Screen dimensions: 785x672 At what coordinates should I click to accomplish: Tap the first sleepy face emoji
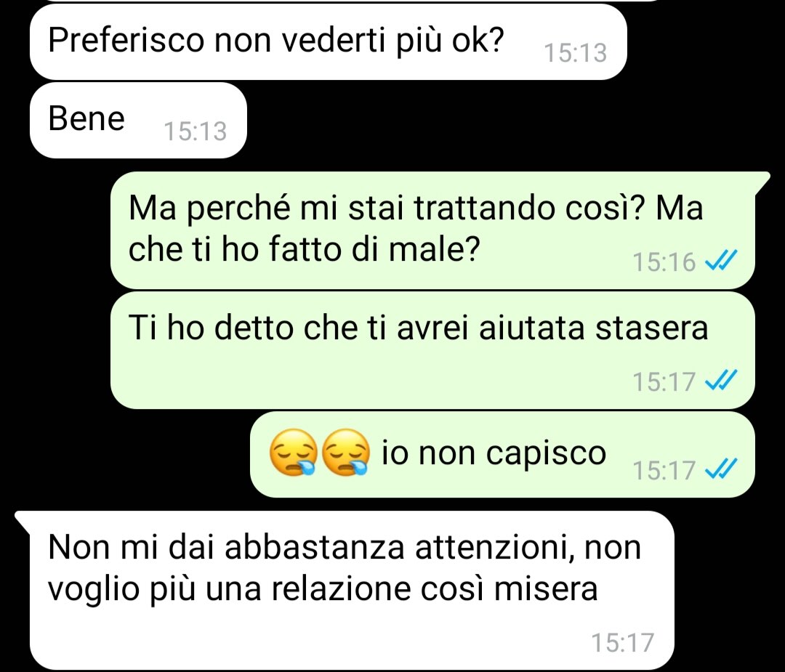click(x=294, y=453)
